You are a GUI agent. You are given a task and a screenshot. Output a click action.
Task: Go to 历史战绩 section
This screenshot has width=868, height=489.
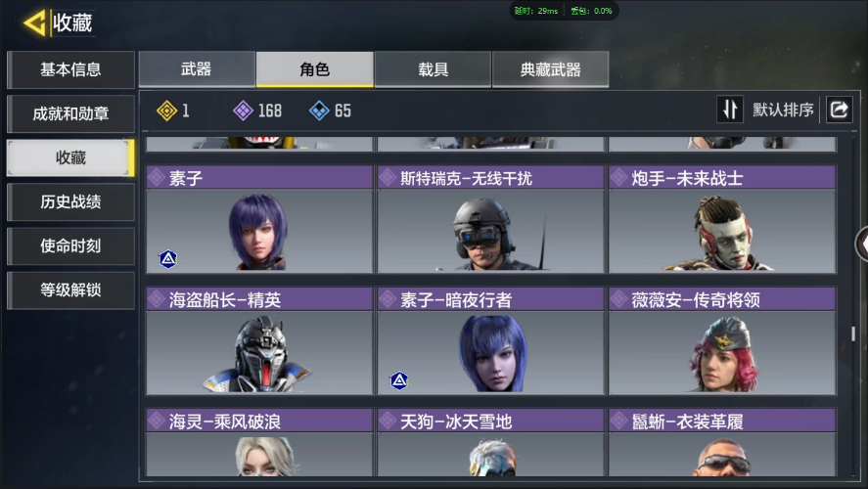click(x=70, y=201)
